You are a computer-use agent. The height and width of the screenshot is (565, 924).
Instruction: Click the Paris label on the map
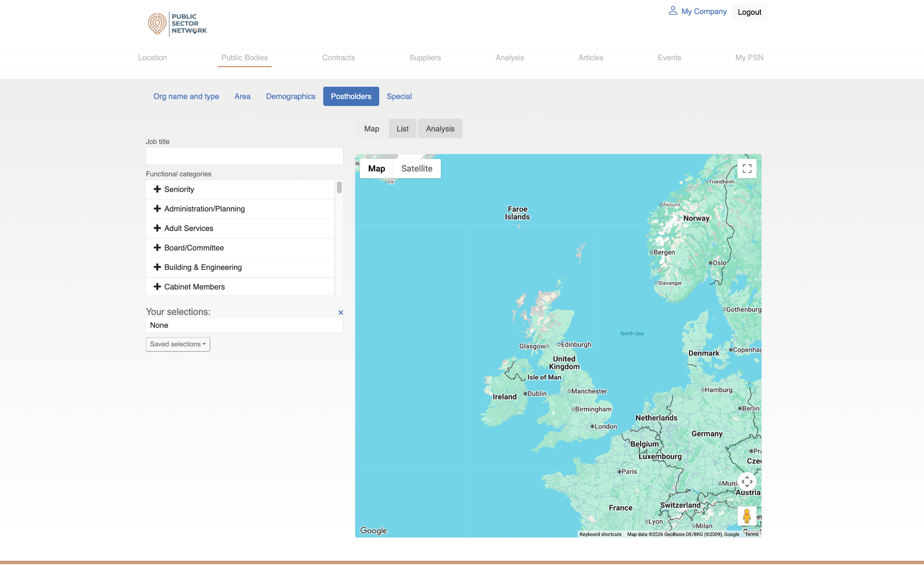(x=629, y=472)
